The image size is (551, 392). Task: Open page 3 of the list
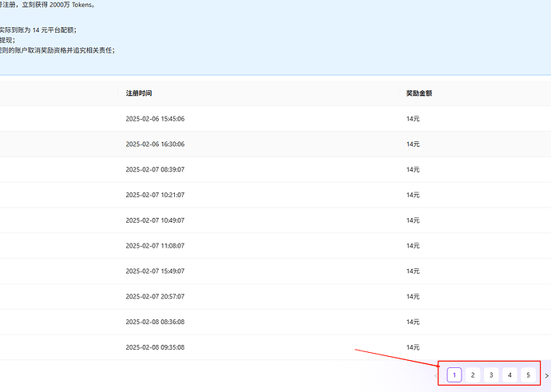pyautogui.click(x=491, y=375)
